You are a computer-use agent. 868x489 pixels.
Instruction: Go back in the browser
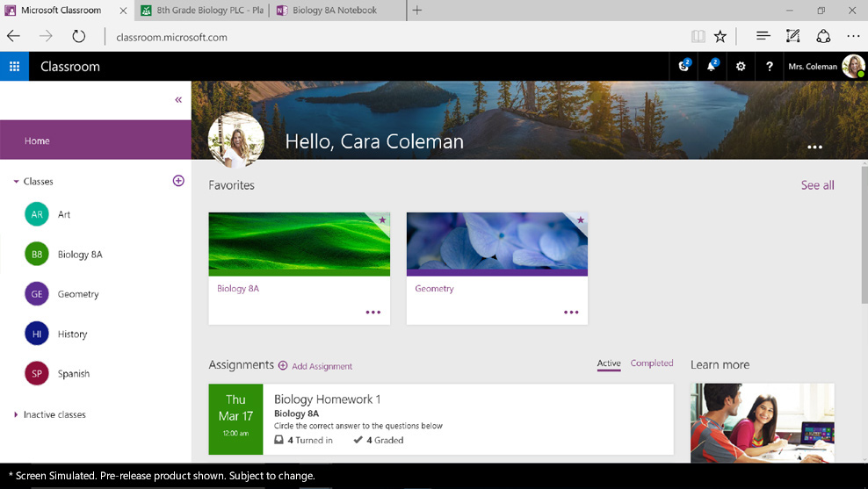14,37
